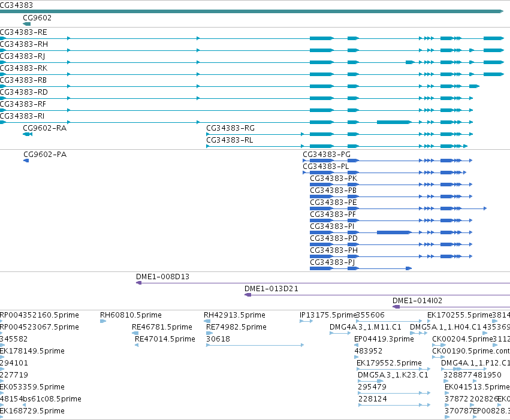Click EST label CK00204.5prime
The height and width of the screenshot is (420, 510).
click(x=463, y=339)
